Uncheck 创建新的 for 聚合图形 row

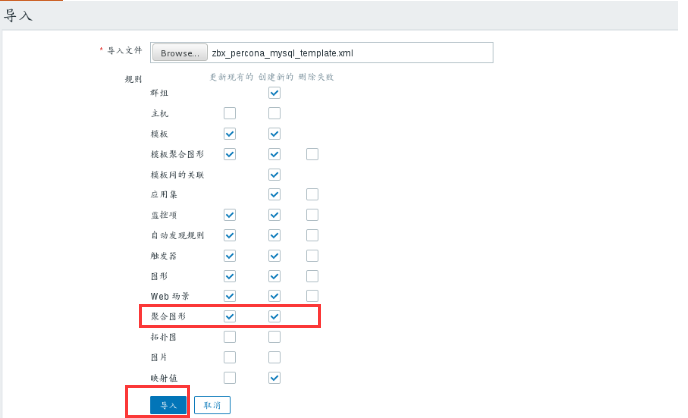(274, 316)
